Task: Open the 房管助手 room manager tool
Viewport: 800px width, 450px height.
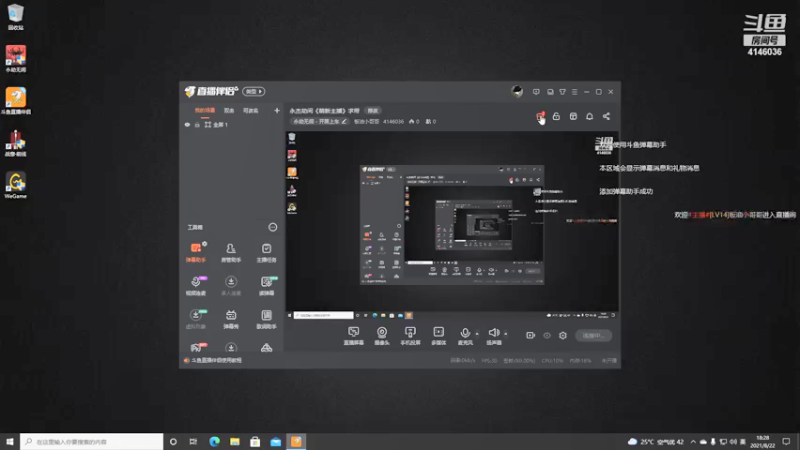Action: tap(231, 252)
